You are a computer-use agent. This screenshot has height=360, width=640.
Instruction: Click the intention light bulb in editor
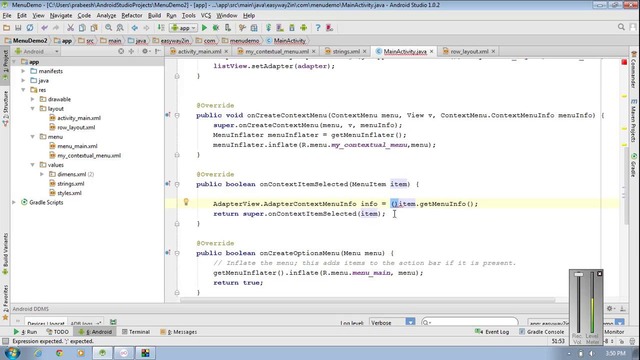186,202
